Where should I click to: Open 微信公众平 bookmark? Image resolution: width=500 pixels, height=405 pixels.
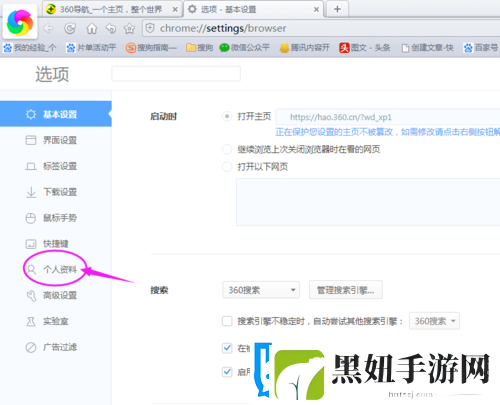point(244,48)
